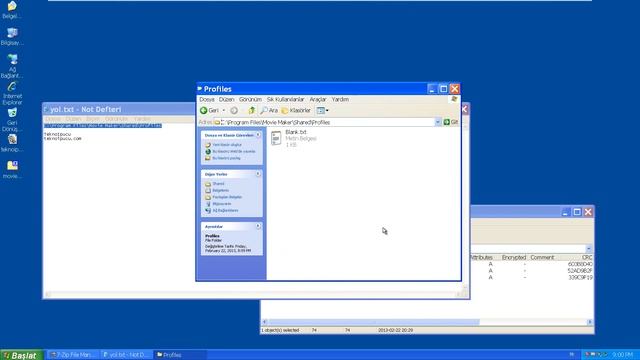640x360 pixels.
Task: Click right scroll arrow in 7-Zip window
Action: [590, 322]
